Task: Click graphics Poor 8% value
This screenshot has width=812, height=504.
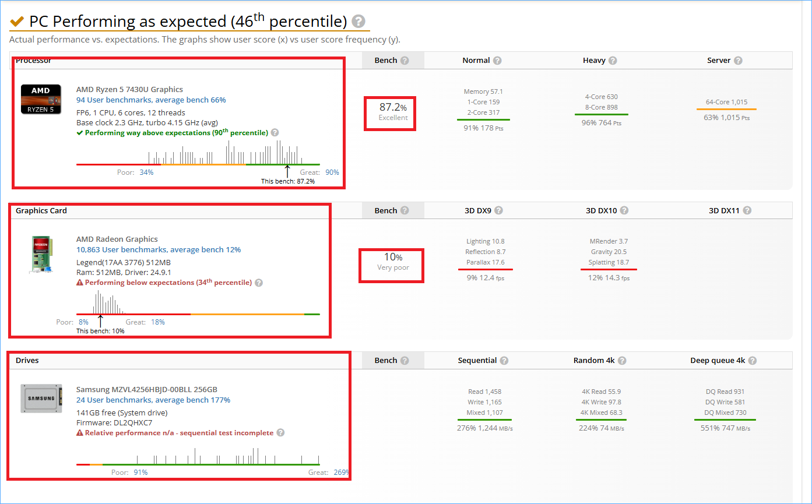Action: (83, 322)
